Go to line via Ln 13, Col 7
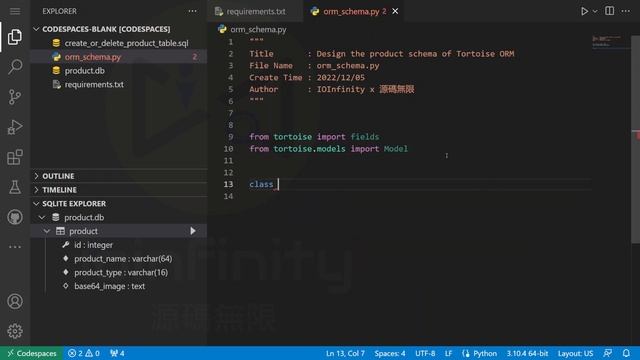The width and height of the screenshot is (640, 360). 345,353
